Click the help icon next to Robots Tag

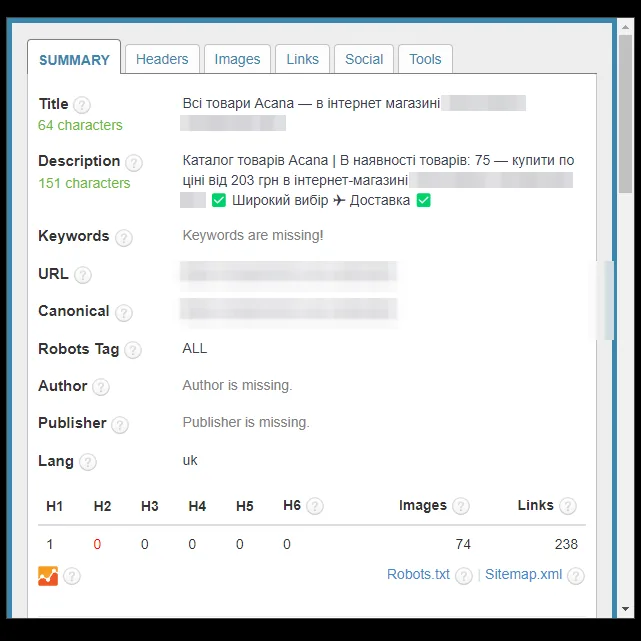point(132,350)
